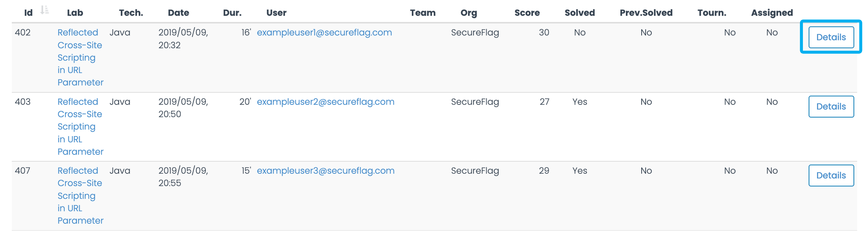Image resolution: width=868 pixels, height=231 pixels.
Task: Sort table by Lab column header
Action: [75, 13]
